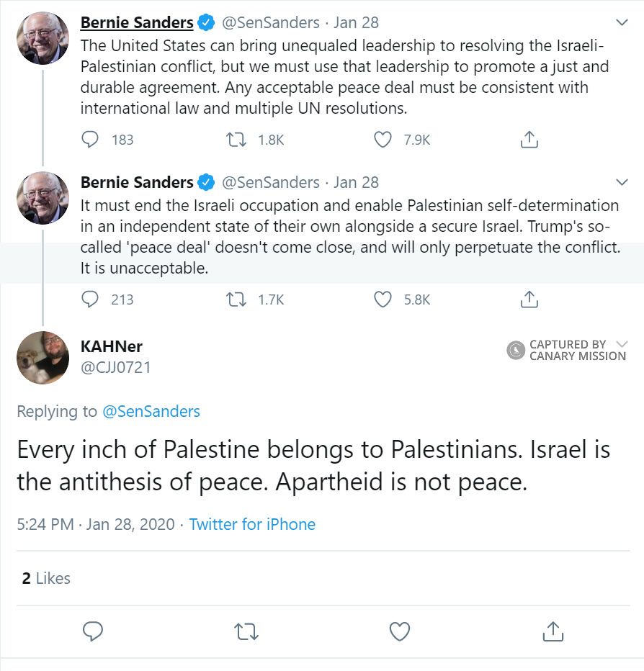
Task: Open KAHNer's profile picture
Action: 43,358
